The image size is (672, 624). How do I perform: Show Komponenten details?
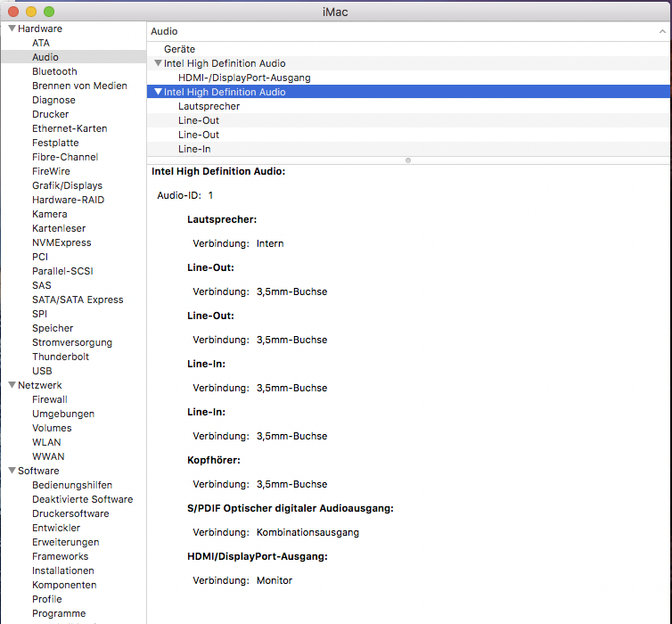click(64, 585)
